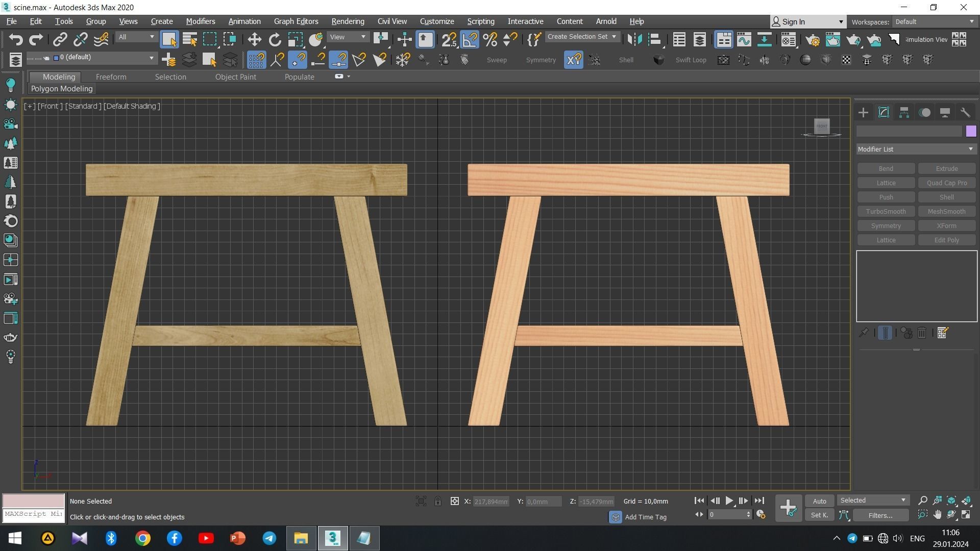Choose the Select and Scale tool

(x=295, y=39)
